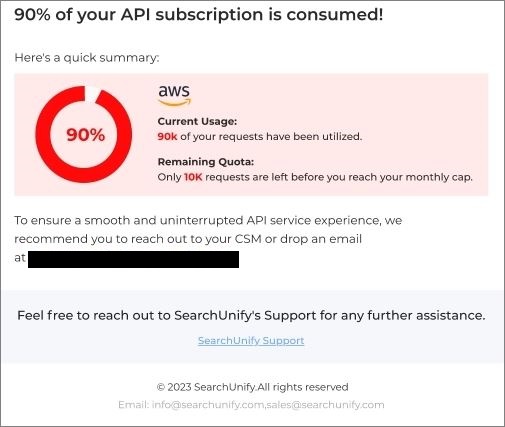Open the SearchUnify Support link
The height and width of the screenshot is (427, 505).
(x=251, y=340)
